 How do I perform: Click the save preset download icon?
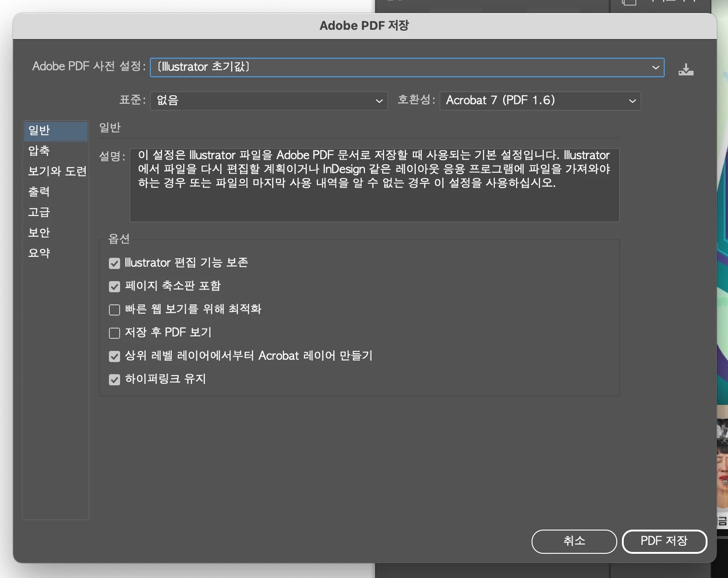coord(686,69)
